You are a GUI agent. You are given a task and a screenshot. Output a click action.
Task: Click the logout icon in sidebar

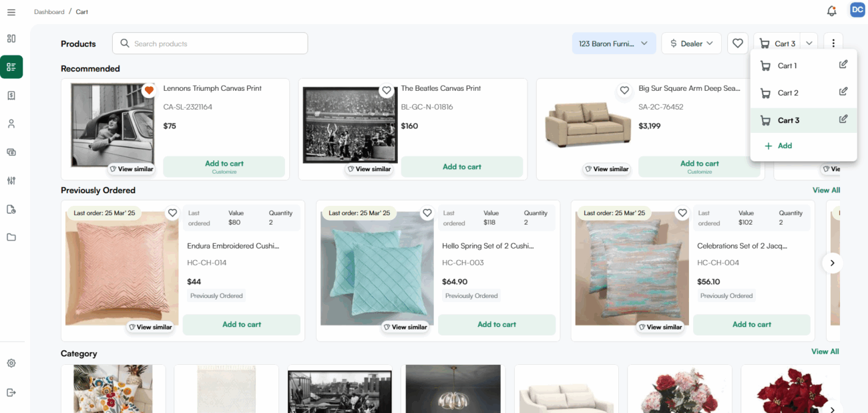pos(11,392)
